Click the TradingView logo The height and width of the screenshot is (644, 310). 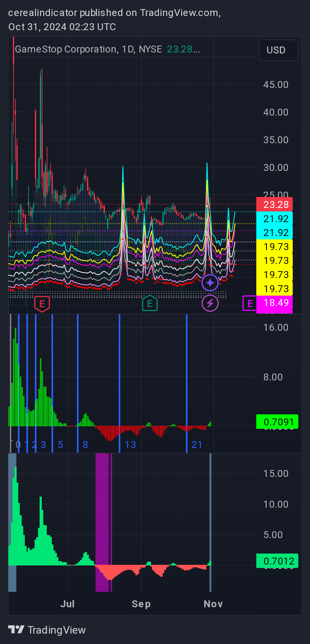pos(47,630)
